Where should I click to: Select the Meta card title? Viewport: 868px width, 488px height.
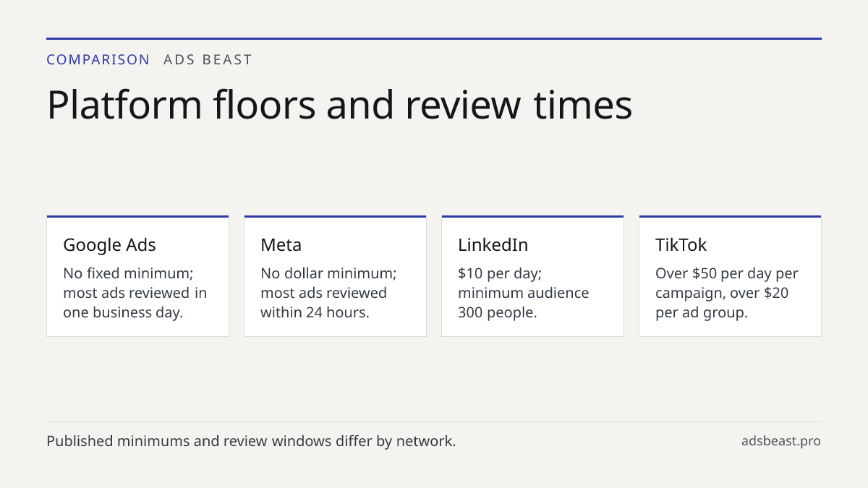[281, 245]
